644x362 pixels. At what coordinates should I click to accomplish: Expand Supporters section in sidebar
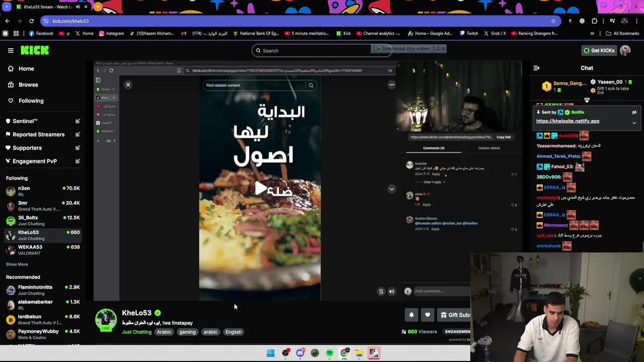click(43, 148)
